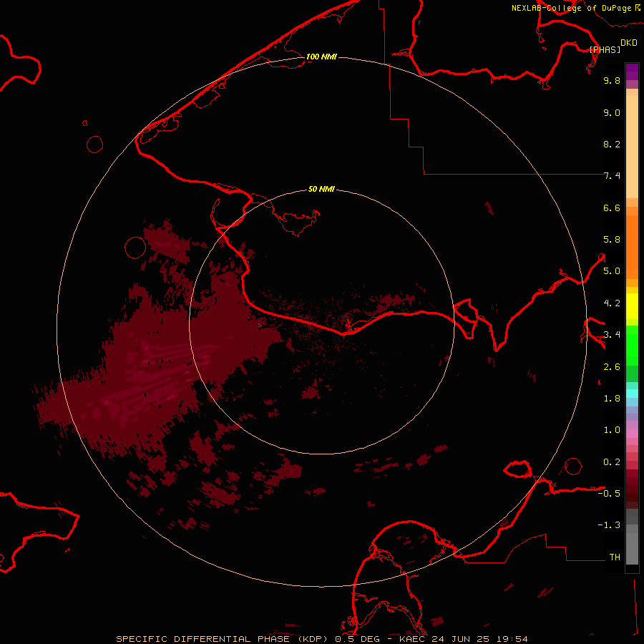Click the 24 JUN 25 19:54 timestamp
644x644 pixels.
click(479, 639)
